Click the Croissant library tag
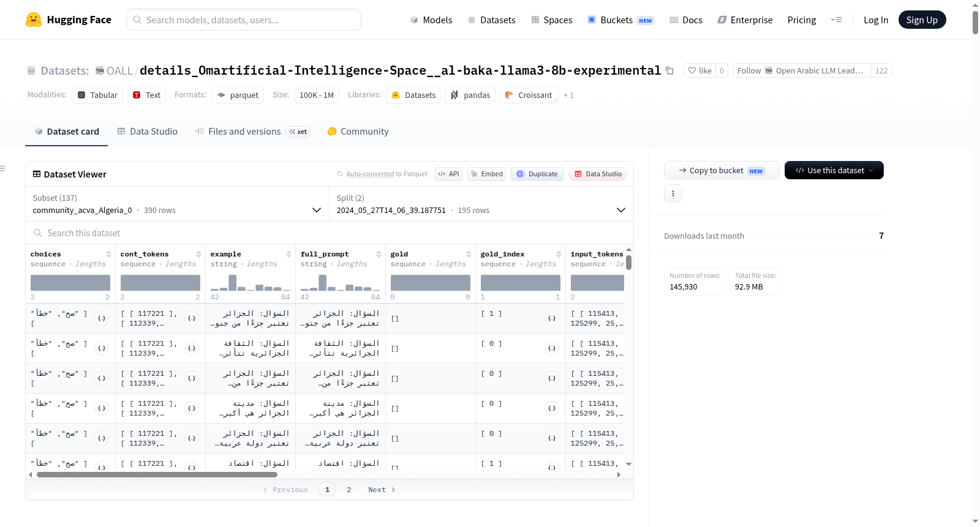The width and height of the screenshot is (980, 527). 529,95
